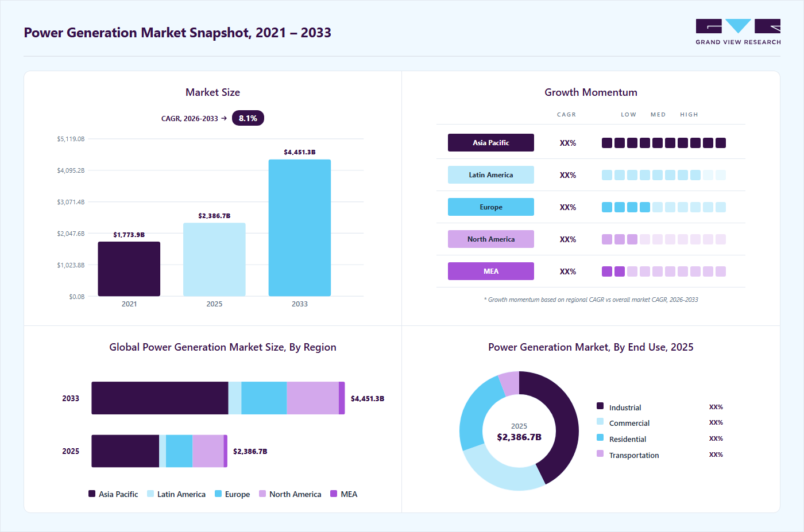Click the Asia Pacific segment of 2033 bar
The width and height of the screenshot is (804, 532).
(160, 398)
